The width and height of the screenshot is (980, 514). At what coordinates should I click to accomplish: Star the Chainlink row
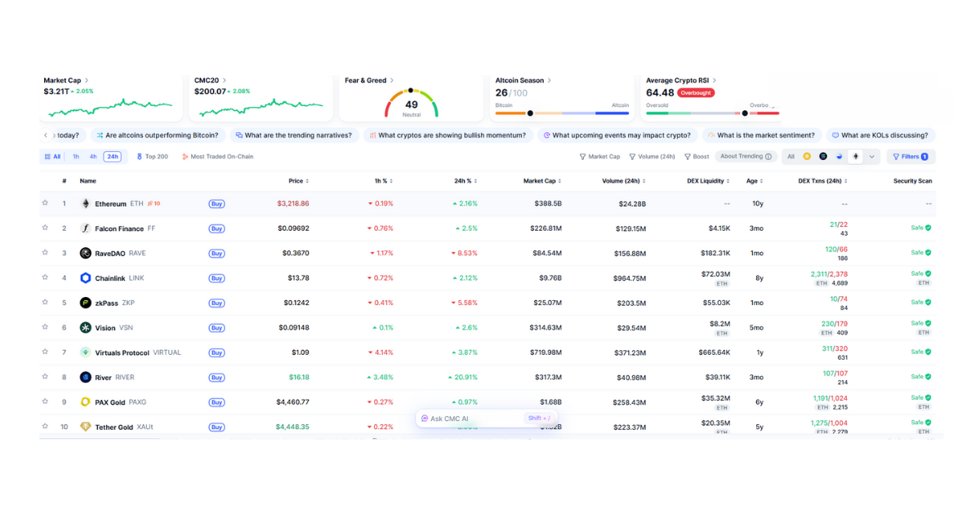pos(46,277)
